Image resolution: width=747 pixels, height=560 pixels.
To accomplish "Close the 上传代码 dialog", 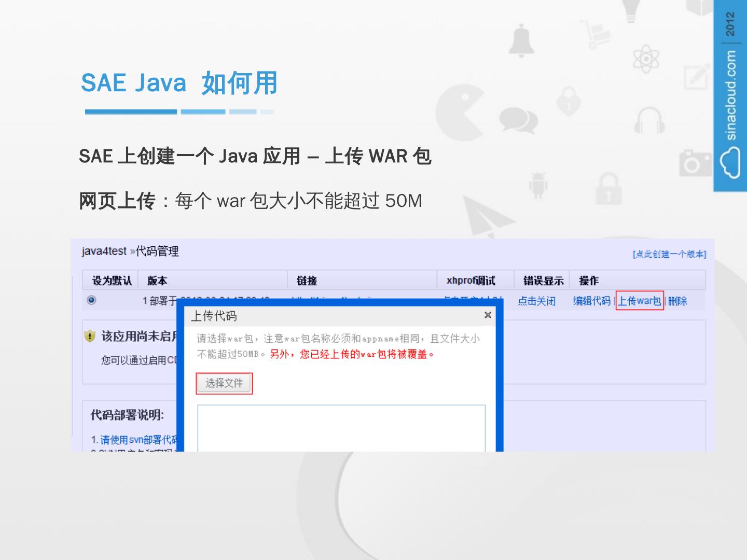I will tap(488, 315).
